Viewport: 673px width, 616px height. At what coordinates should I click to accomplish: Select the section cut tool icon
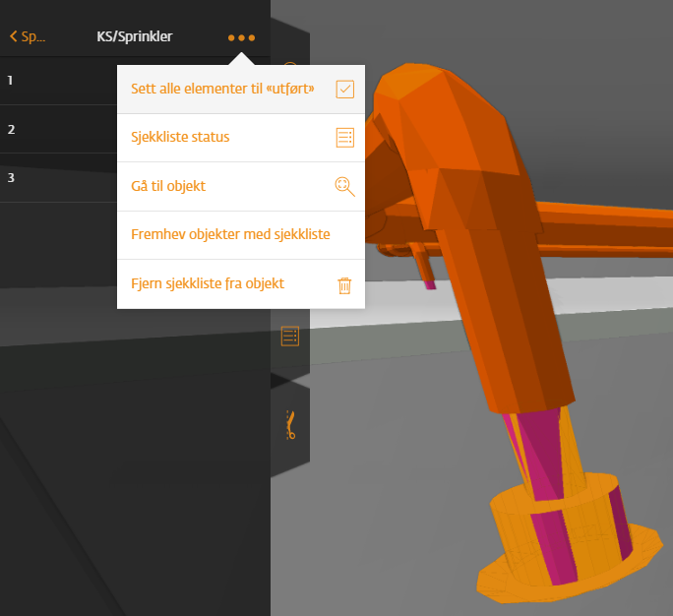[x=290, y=425]
